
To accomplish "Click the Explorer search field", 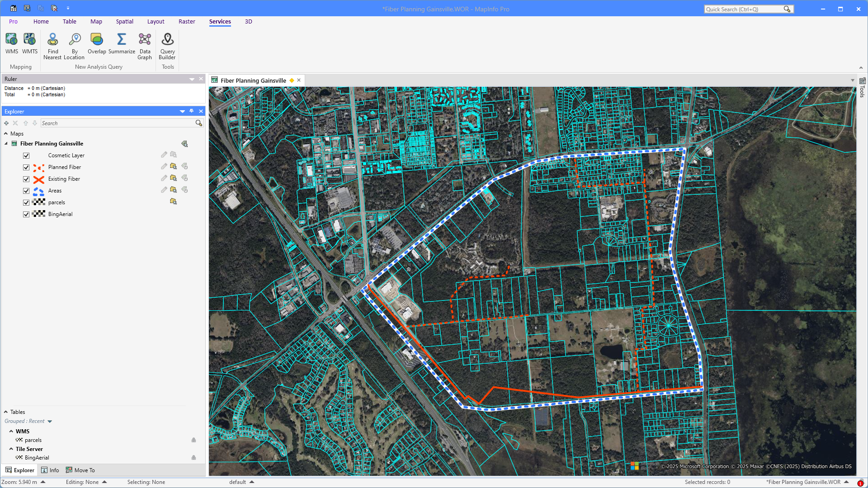I will click(x=118, y=123).
